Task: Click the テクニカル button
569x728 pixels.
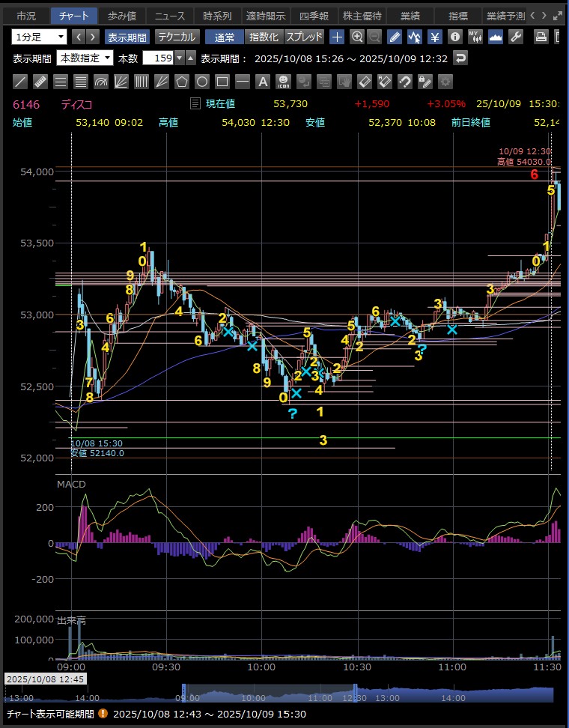Action: pos(177,37)
